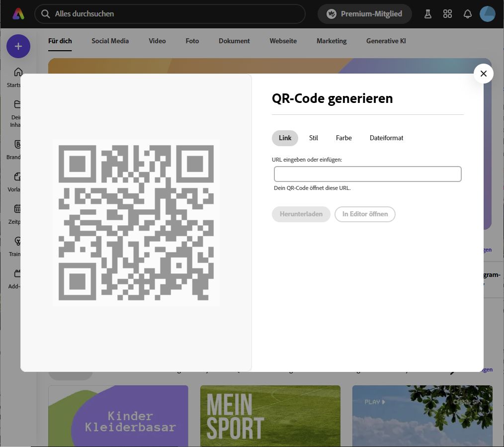
Task: Close the QR-Code generieren dialog
Action: pyautogui.click(x=484, y=74)
